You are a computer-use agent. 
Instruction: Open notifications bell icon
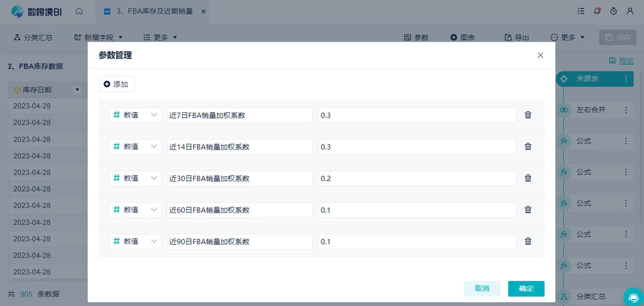[x=597, y=11]
